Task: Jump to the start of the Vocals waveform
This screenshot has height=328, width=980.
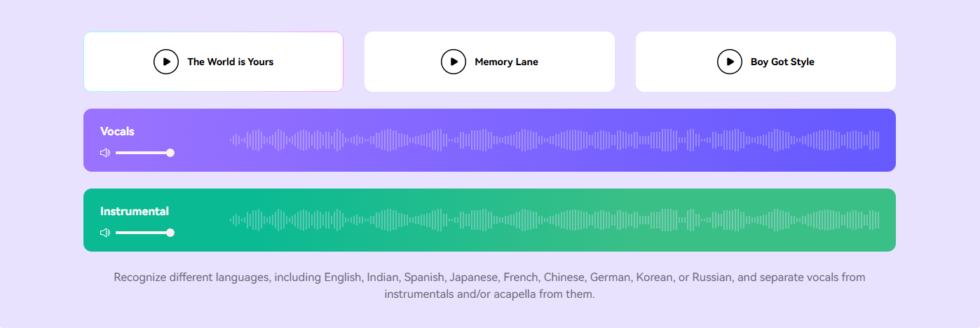Action: click(231, 140)
